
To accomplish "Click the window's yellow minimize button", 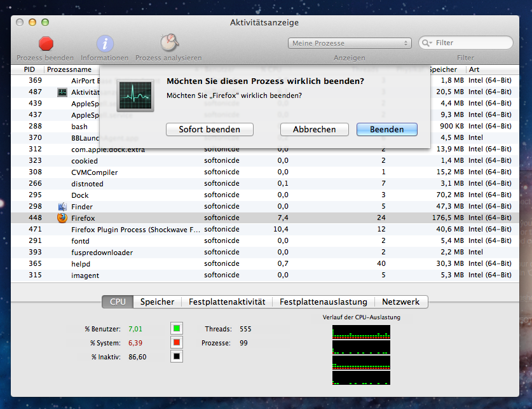I will pos(32,22).
